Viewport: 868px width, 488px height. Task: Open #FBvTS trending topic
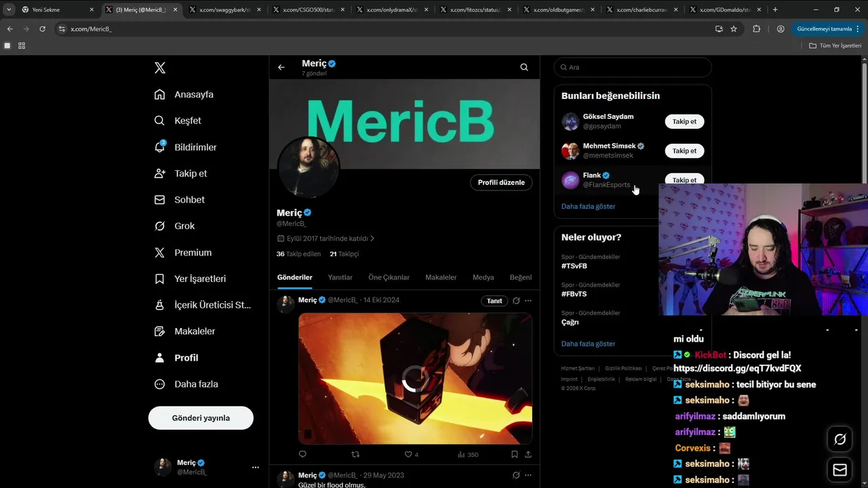(x=574, y=294)
